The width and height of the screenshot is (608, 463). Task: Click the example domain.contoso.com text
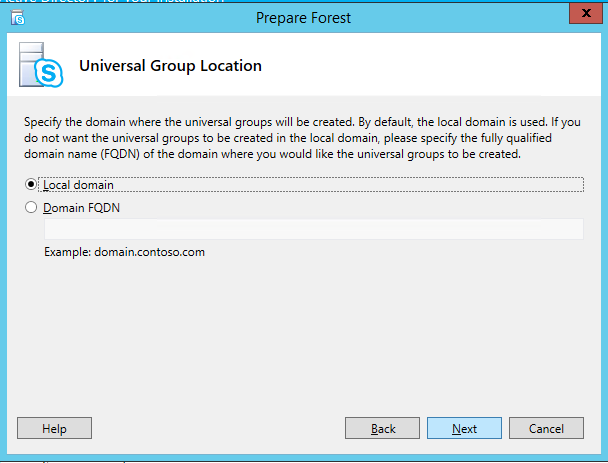click(x=124, y=252)
